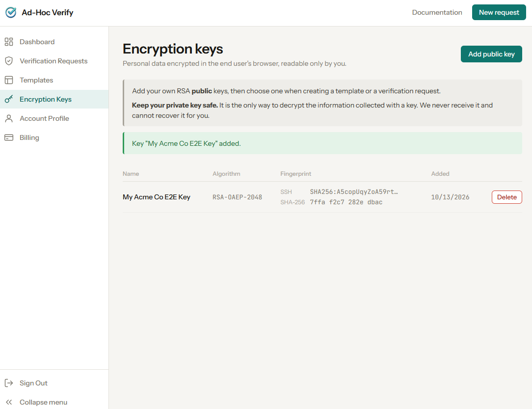Click the Name column header
This screenshot has height=409, width=532.
pos(131,174)
